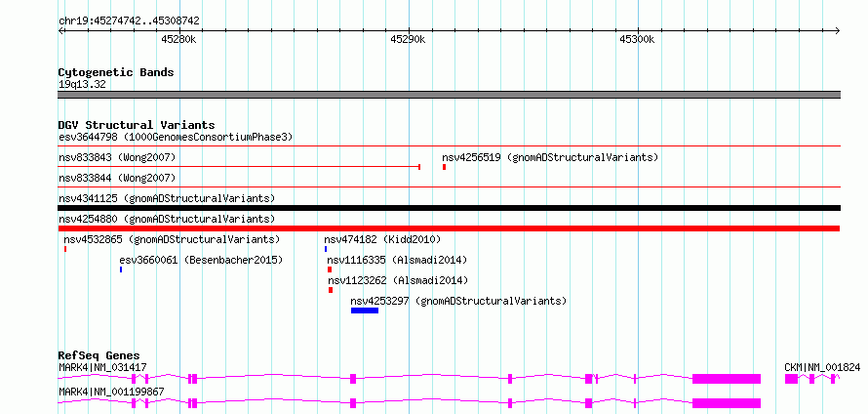The height and width of the screenshot is (414, 868).
Task: Click the nsv833844 (Wong2007) variant label
Action: click(117, 178)
